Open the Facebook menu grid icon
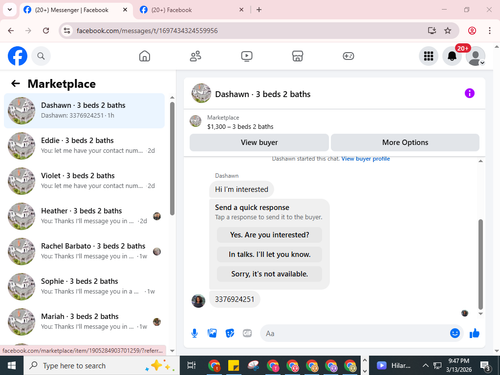Viewport: 500px width, 375px height. [428, 56]
